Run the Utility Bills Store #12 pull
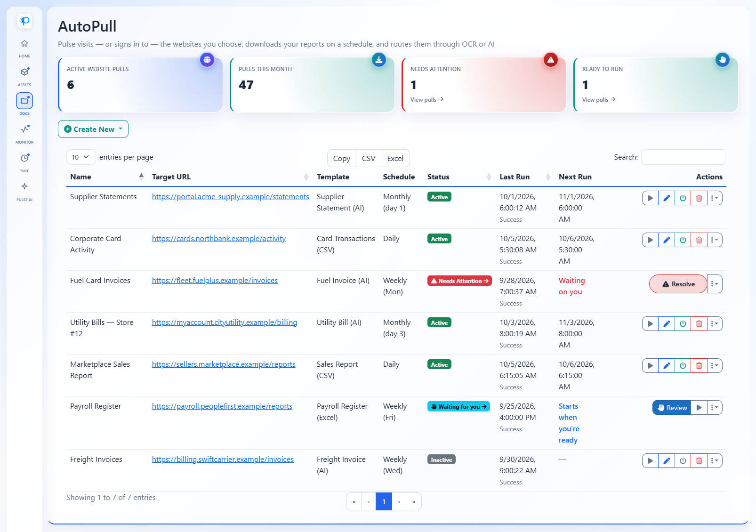 click(650, 324)
